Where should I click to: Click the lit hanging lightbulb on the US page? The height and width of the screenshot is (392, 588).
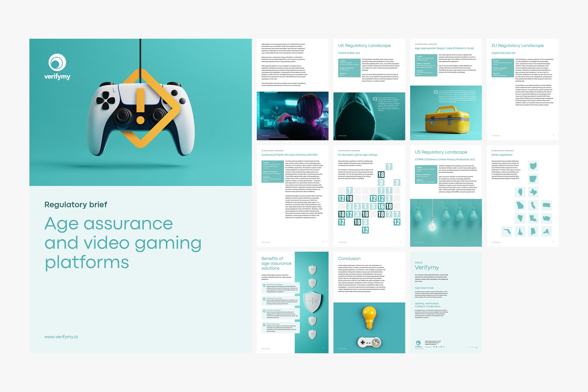(432, 224)
